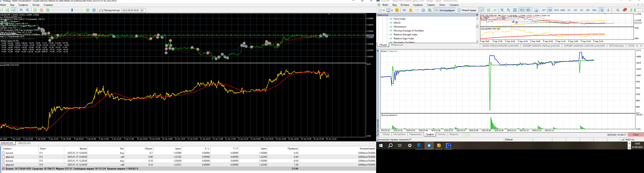The image size is (644, 173).
Task: Zoom out the Strategy Tester chart
Action: point(28,10)
